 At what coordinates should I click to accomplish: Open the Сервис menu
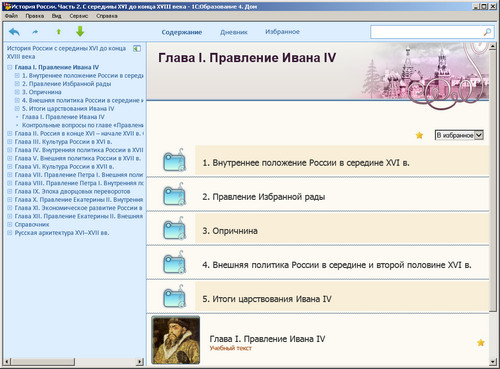click(x=79, y=16)
